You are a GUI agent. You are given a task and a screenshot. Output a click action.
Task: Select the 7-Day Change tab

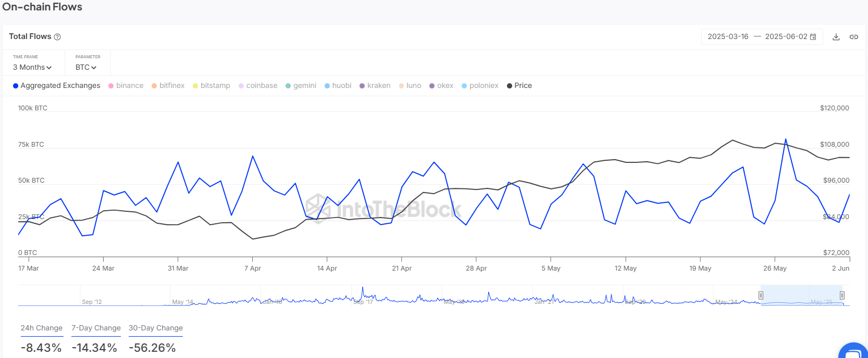[x=96, y=328]
